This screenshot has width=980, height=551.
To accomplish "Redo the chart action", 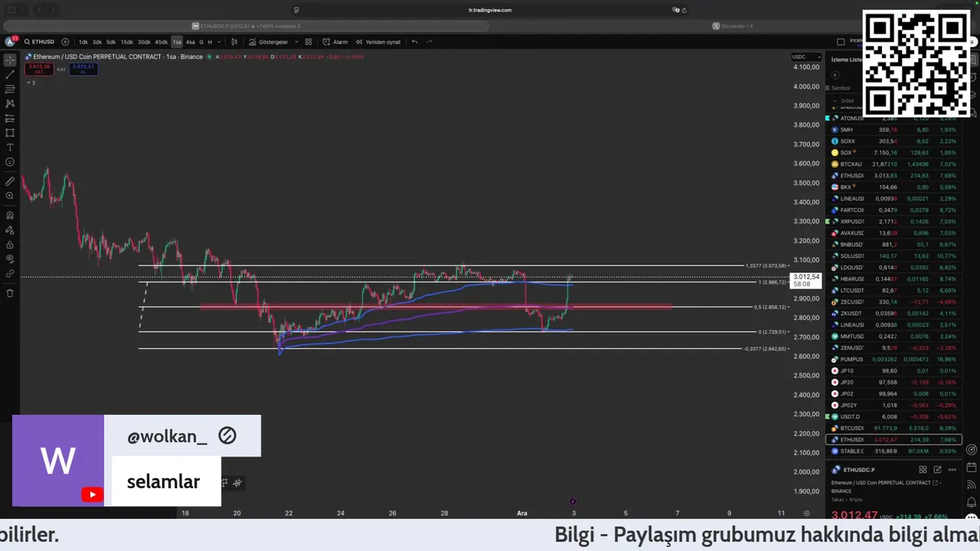I will pyautogui.click(x=429, y=42).
